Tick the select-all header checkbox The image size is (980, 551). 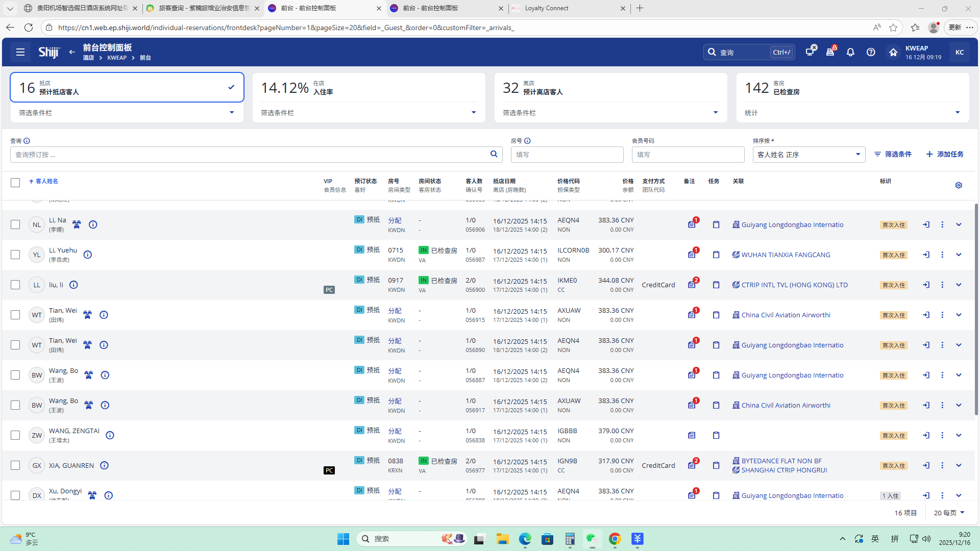click(15, 183)
